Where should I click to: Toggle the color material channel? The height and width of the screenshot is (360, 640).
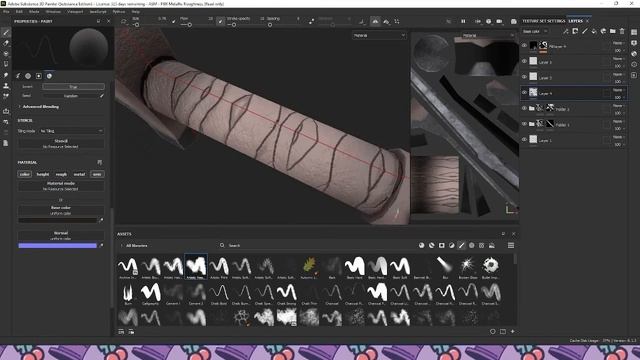tap(25, 174)
